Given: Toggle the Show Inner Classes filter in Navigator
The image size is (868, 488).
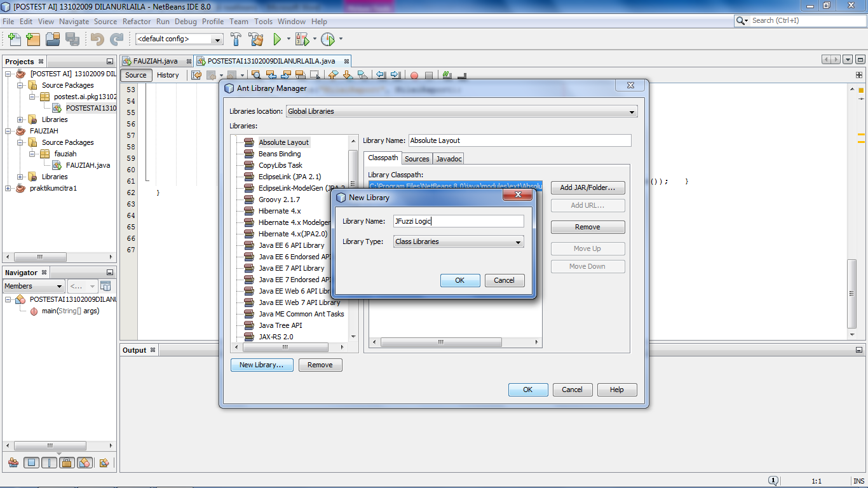Looking at the screenshot, I should click(85, 463).
